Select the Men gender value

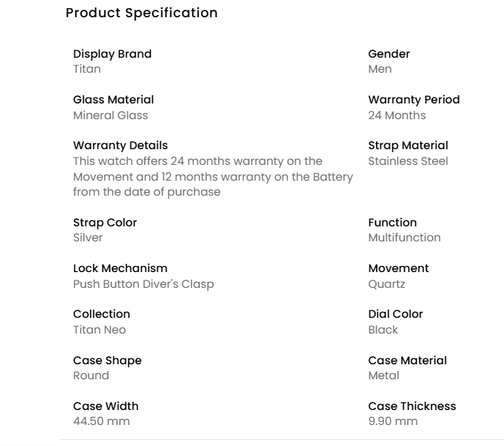point(379,69)
